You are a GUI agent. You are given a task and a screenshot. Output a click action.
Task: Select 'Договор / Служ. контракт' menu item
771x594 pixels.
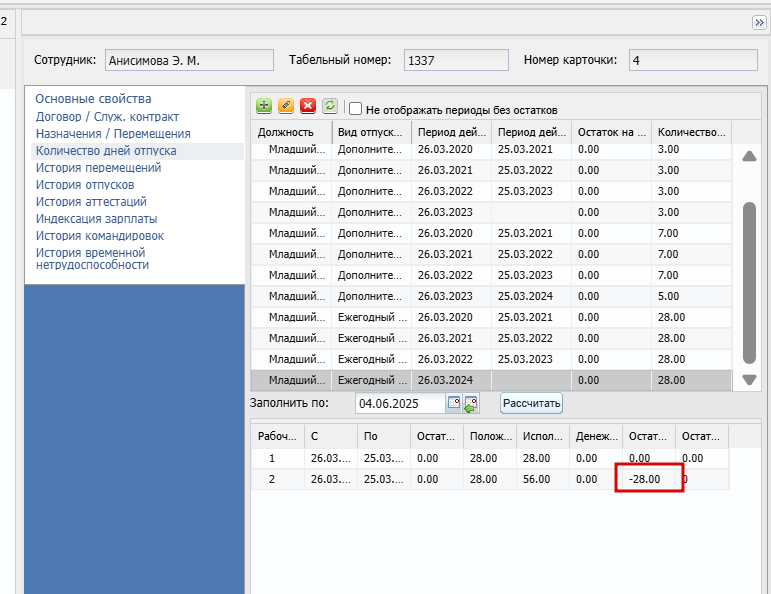click(x=107, y=117)
